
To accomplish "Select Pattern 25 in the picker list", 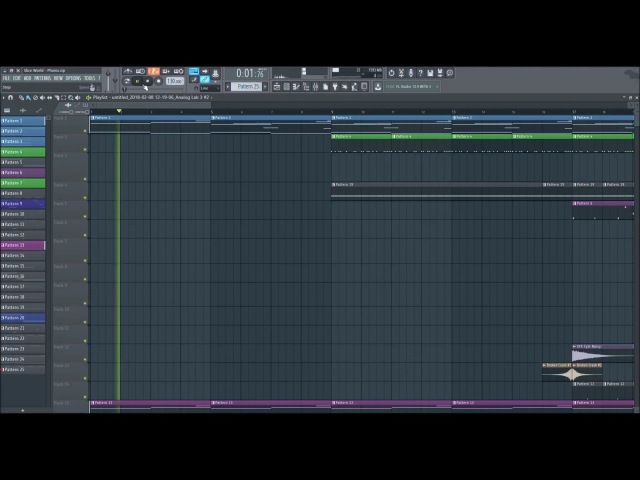I will point(23,369).
